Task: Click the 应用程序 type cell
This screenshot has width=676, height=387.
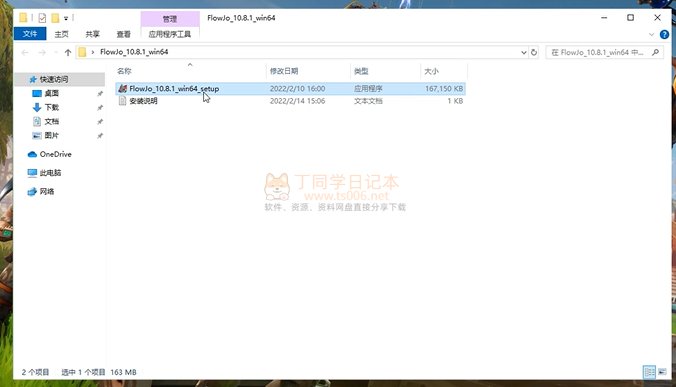Action: click(x=368, y=89)
